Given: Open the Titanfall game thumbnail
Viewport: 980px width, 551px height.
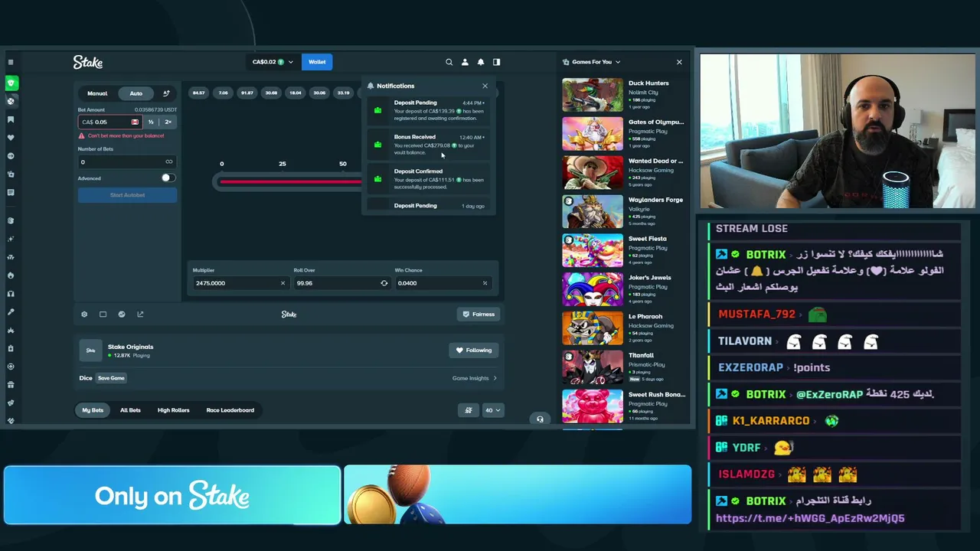Looking at the screenshot, I should (593, 368).
